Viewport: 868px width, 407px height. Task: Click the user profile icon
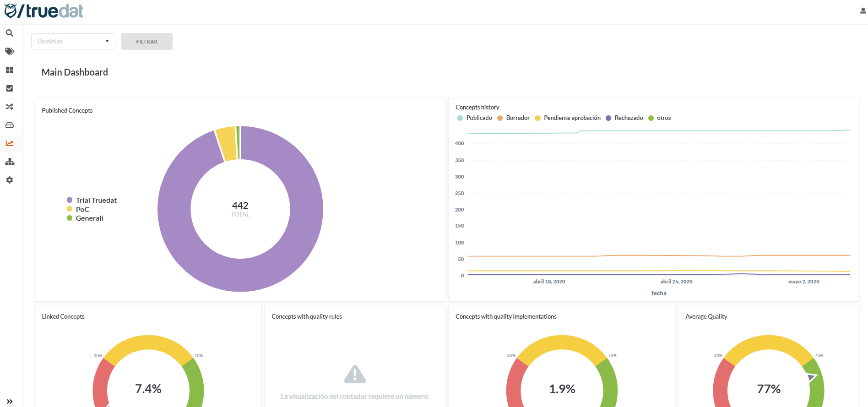[863, 11]
